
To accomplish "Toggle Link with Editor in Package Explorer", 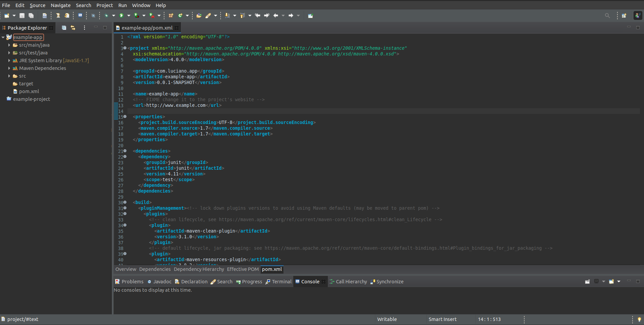I will point(73,28).
